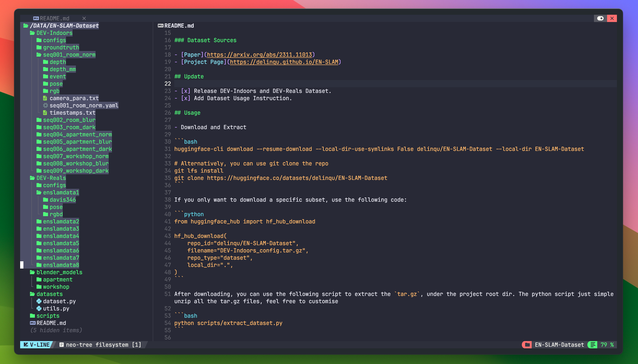Collapse the blender_models folder
The height and width of the screenshot is (364, 638).
click(x=59, y=272)
